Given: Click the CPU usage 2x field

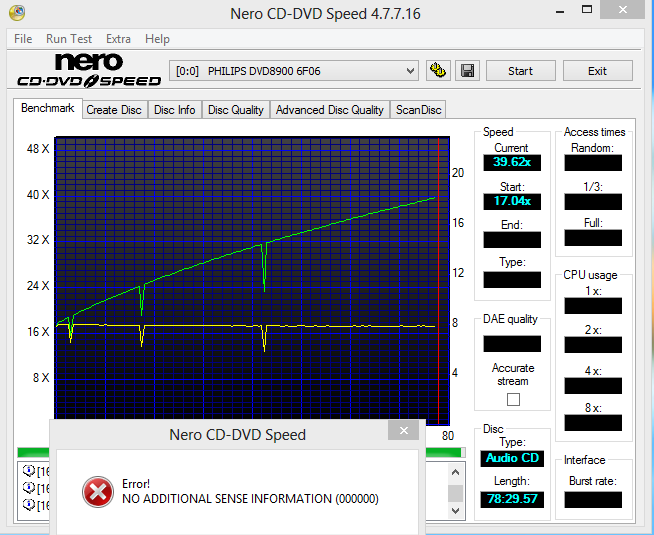Looking at the screenshot, I should pos(593,345).
